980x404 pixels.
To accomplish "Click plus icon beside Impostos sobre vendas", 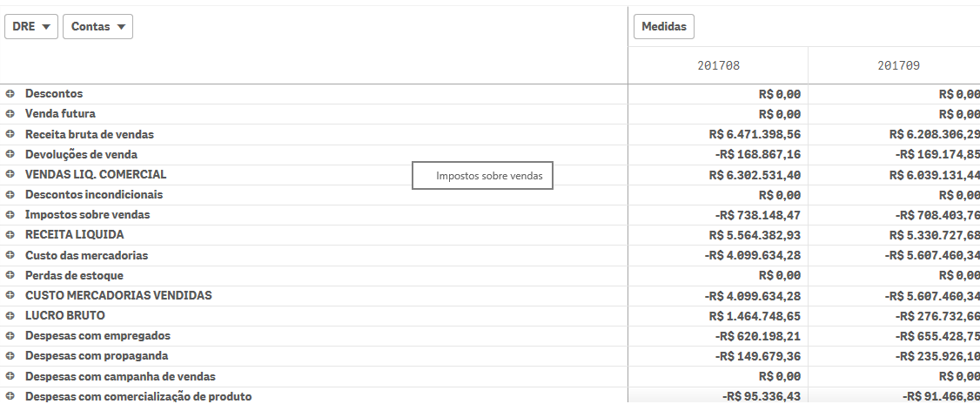I will 10,214.
